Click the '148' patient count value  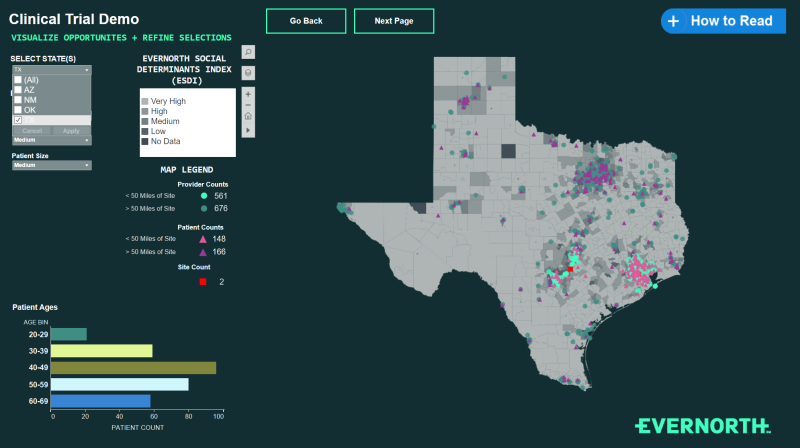click(x=219, y=239)
